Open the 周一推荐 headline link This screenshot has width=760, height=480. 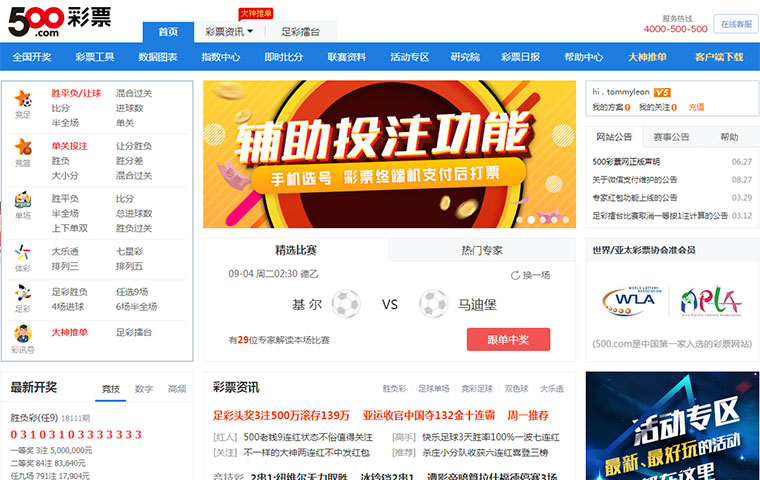point(528,415)
